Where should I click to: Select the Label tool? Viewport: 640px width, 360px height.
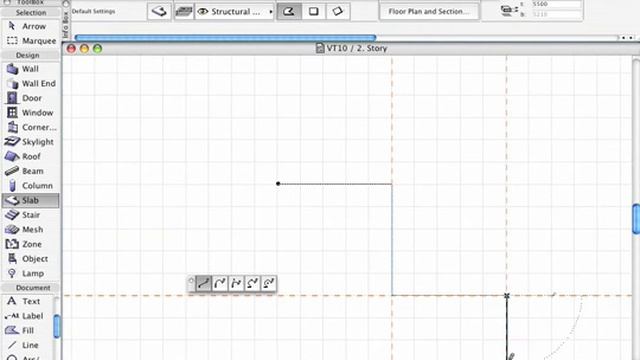click(28, 316)
